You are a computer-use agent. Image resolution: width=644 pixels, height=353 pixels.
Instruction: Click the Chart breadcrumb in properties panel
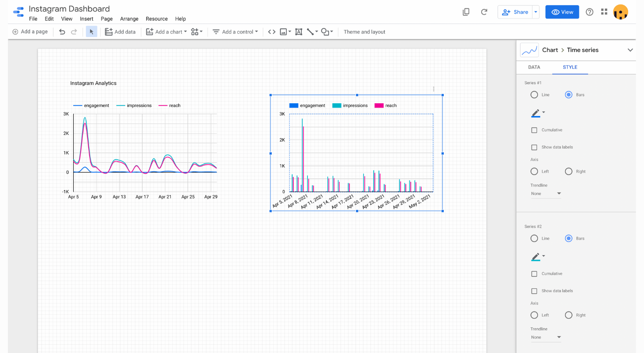550,50
